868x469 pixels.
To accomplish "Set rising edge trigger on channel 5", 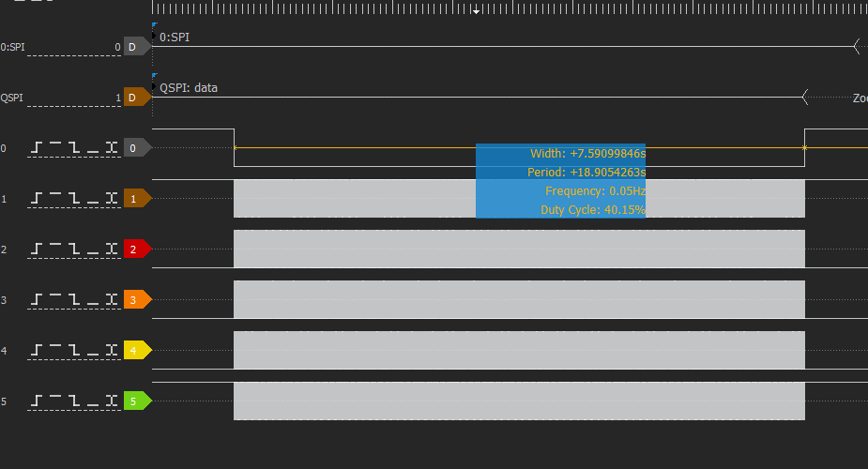I will click(x=36, y=401).
